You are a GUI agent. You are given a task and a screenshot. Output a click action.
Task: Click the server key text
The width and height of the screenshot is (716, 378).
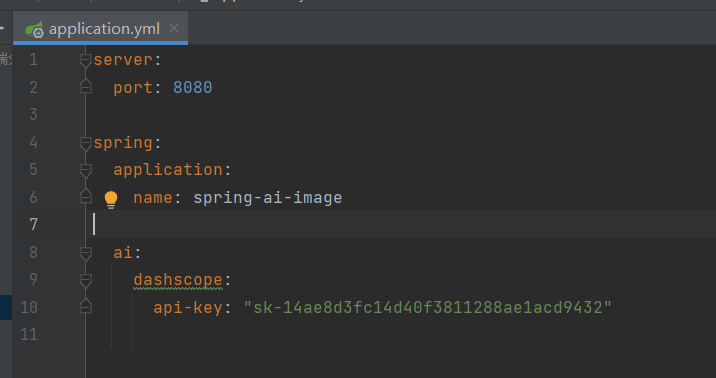click(x=123, y=60)
